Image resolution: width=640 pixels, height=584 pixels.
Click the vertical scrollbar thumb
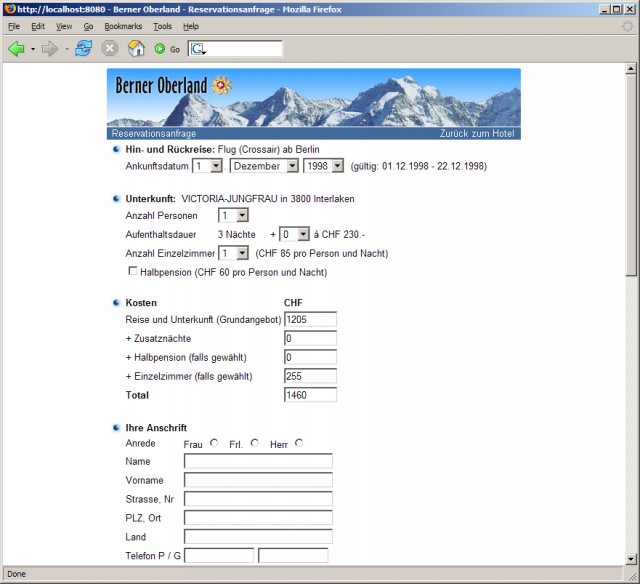631,175
